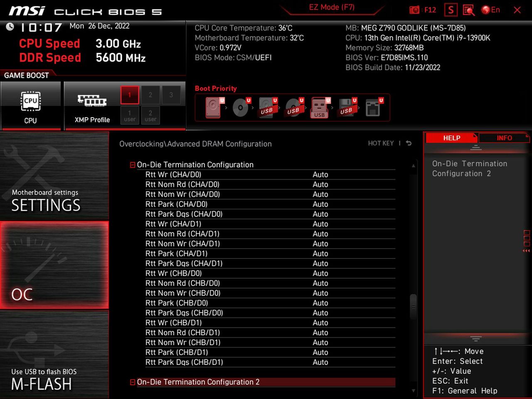Select the USB optical drive boot icon

coord(294,107)
